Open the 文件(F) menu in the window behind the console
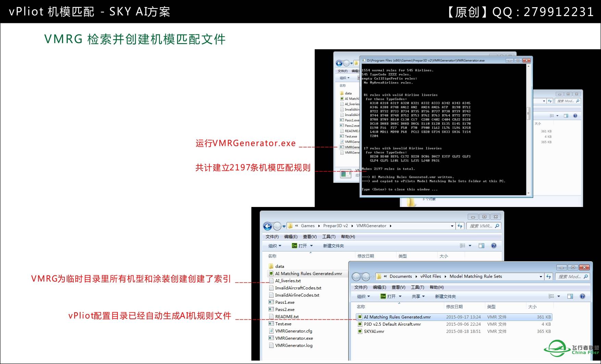601x364 pixels. (x=342, y=71)
